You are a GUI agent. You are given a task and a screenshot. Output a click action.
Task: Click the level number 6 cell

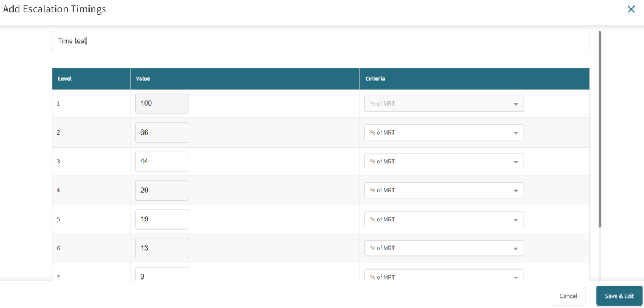click(91, 248)
